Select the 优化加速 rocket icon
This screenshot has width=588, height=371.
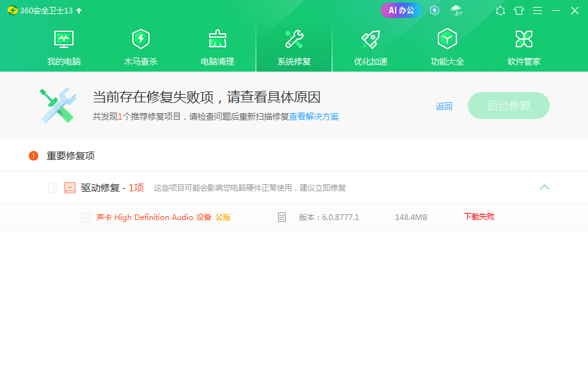click(x=371, y=39)
